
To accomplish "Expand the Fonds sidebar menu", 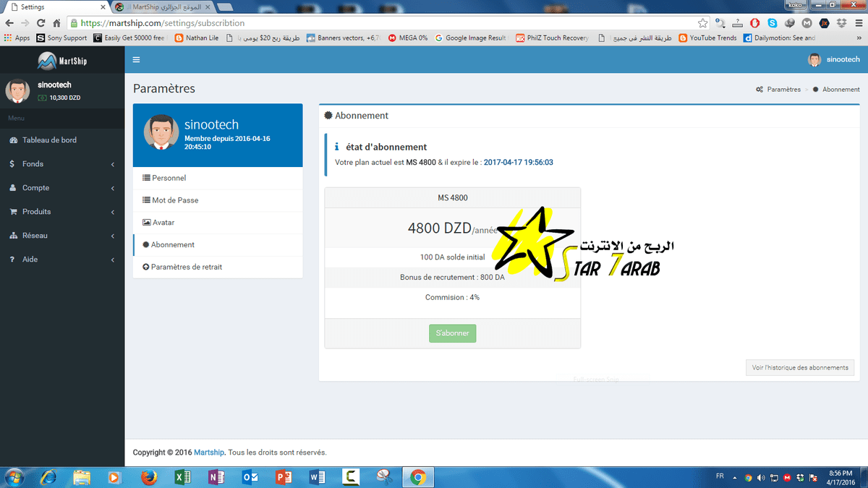I will (x=62, y=164).
